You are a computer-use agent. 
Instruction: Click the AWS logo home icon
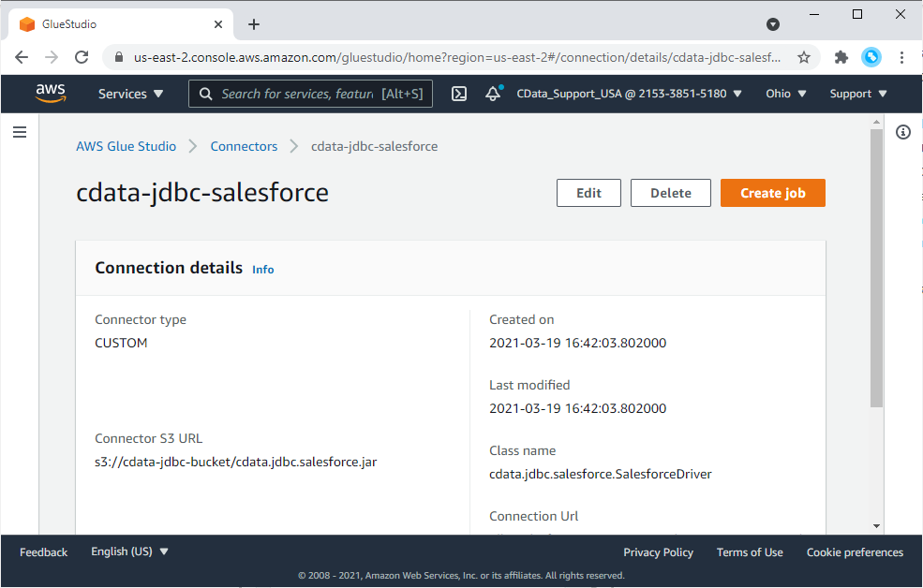tap(51, 93)
